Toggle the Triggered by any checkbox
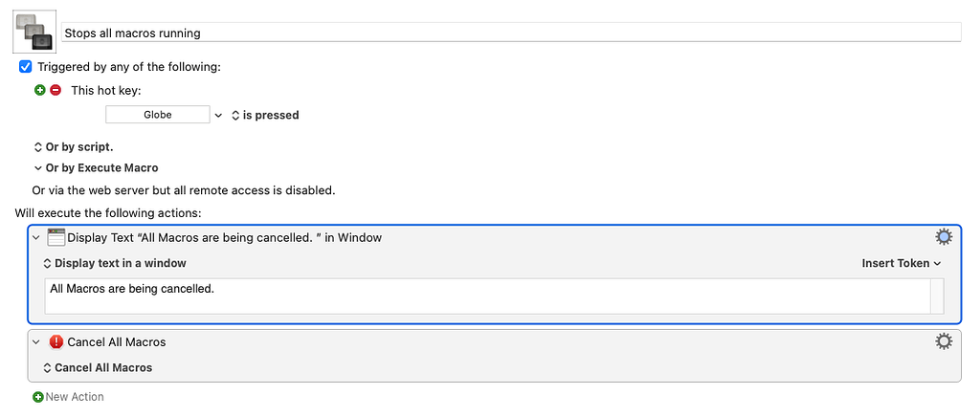The image size is (980, 417). click(x=26, y=66)
